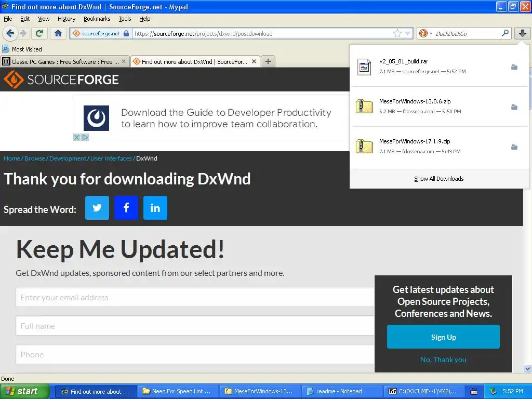Open the URL history dropdown arrow

point(407,34)
